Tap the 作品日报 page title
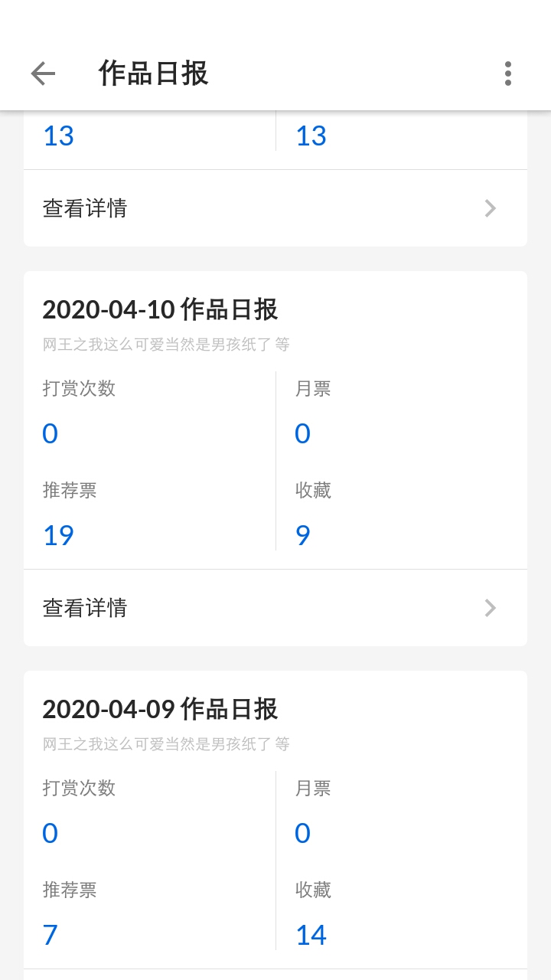This screenshot has width=551, height=980. pyautogui.click(x=154, y=73)
